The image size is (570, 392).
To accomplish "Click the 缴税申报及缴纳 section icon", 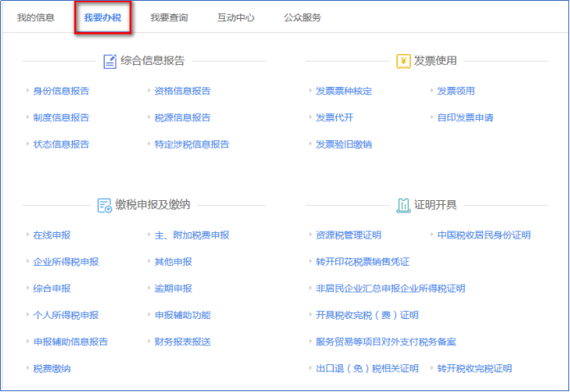I will [104, 205].
